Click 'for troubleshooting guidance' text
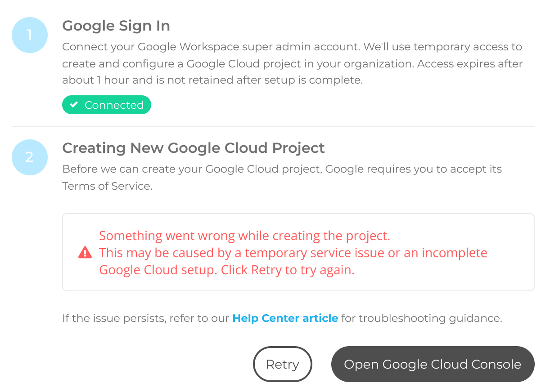The height and width of the screenshot is (392, 541). (x=421, y=318)
